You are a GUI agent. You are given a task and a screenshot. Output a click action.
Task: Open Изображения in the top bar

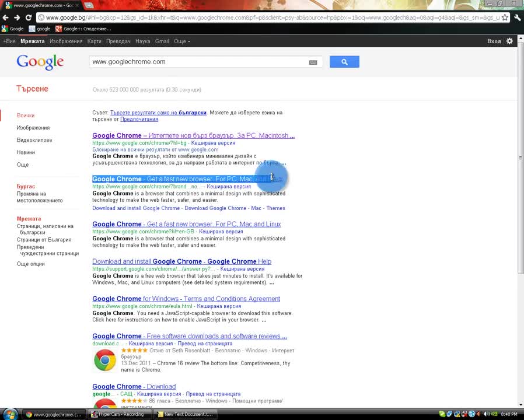pos(66,41)
